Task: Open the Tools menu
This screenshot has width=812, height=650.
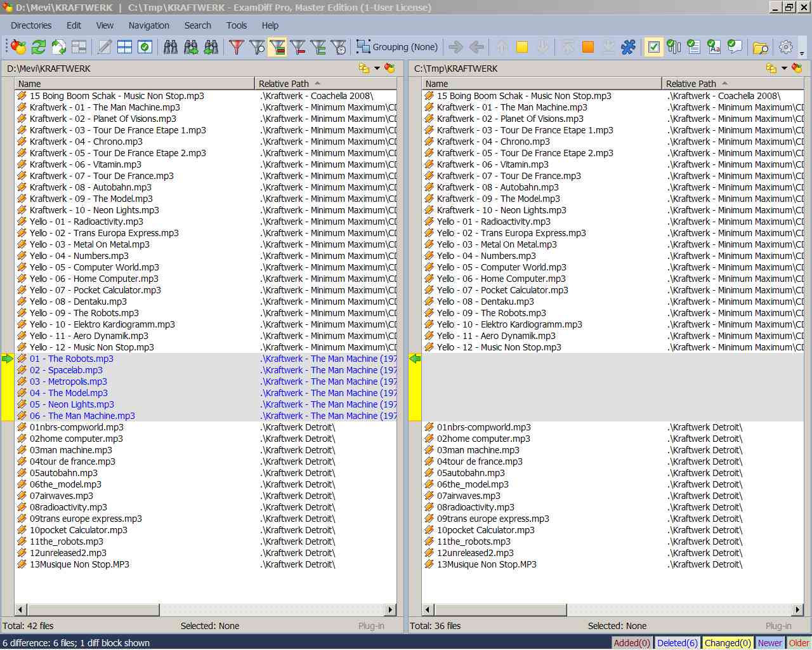Action: pyautogui.click(x=237, y=25)
